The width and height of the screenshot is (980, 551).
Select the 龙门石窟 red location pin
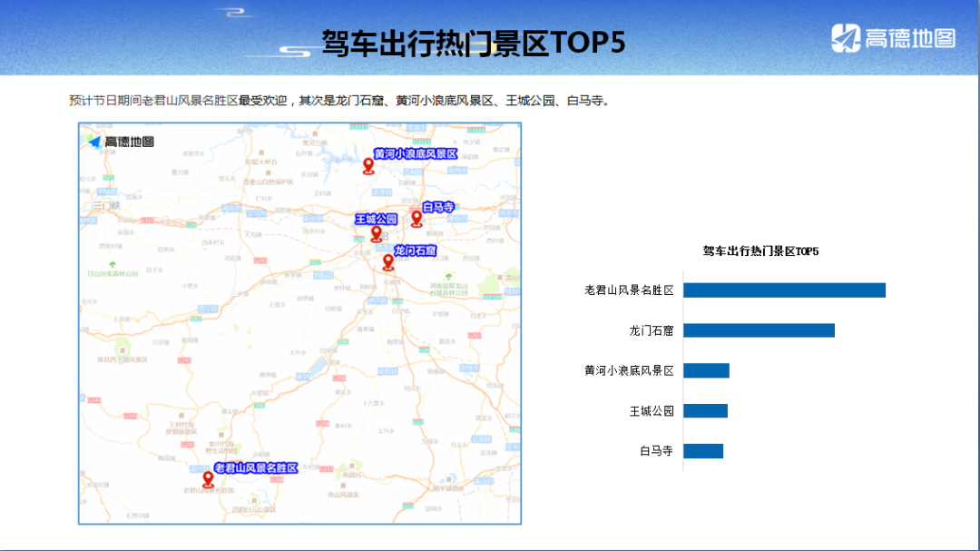point(388,262)
